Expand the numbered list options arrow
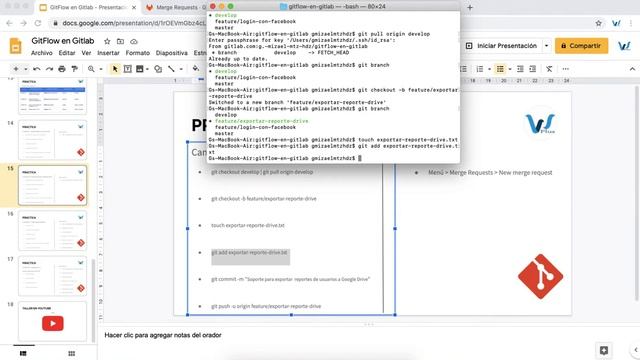 point(489,69)
